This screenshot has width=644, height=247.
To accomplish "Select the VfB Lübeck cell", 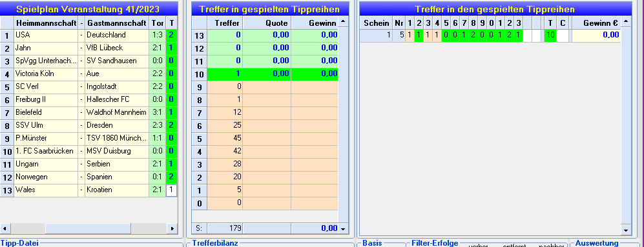I will [117, 48].
